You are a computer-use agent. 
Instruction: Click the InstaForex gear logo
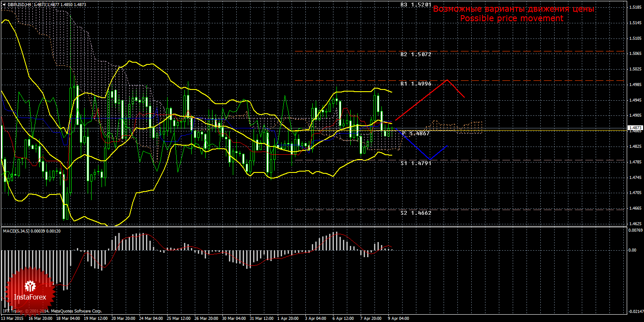[30, 286]
